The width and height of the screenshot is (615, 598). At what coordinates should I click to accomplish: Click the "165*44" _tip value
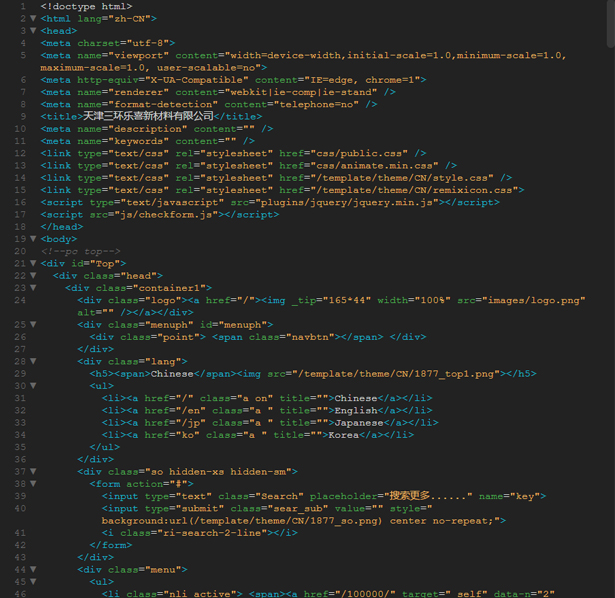tap(347, 300)
